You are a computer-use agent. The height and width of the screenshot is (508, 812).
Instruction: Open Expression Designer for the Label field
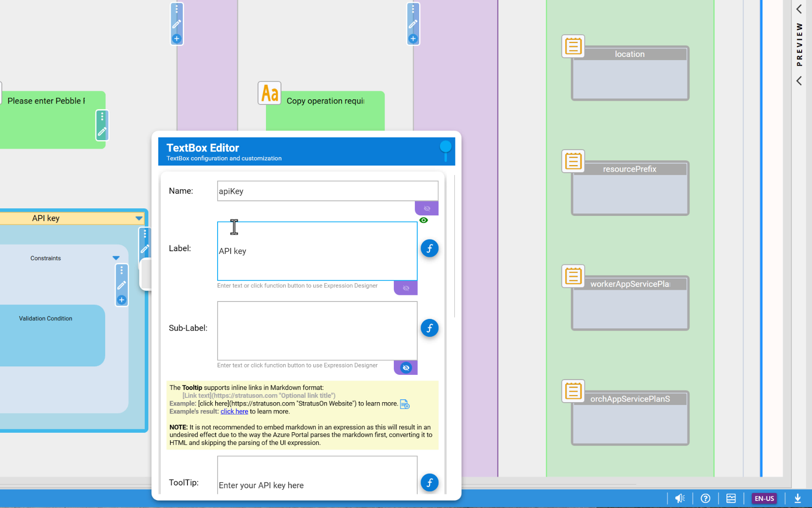[429, 248]
